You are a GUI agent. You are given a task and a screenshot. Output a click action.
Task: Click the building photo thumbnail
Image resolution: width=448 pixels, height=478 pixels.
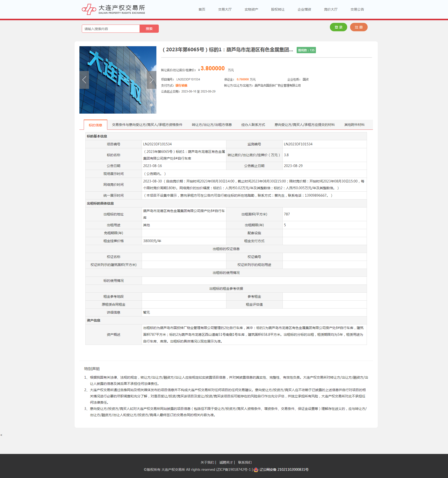point(118,80)
